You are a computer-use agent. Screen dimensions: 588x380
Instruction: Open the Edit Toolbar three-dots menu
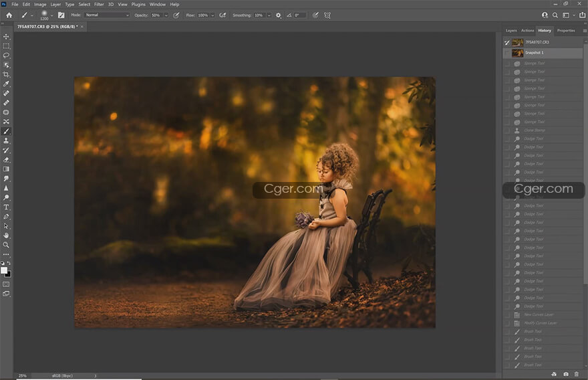tap(6, 254)
